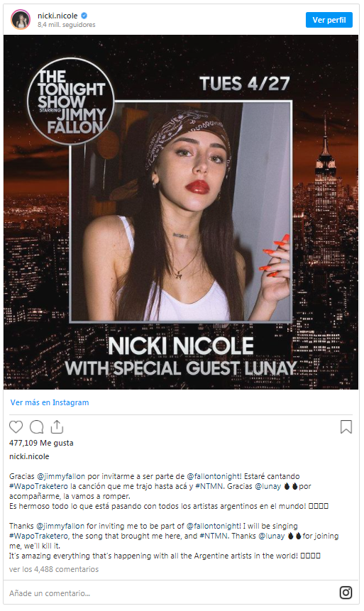364x611 pixels.
Task: Share the post with the share icon
Action: coord(57,427)
